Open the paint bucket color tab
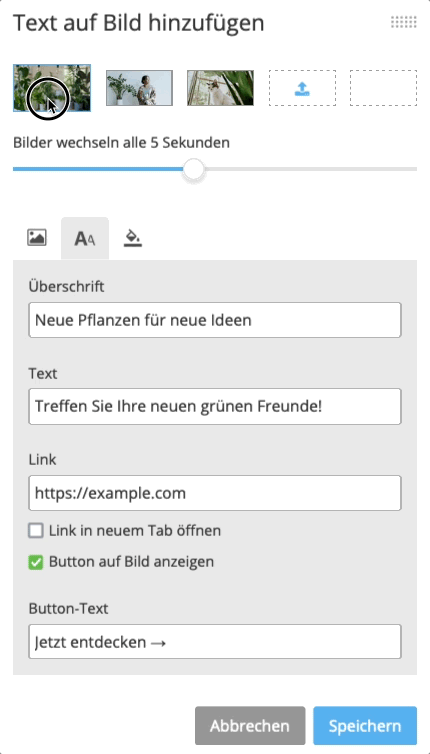The width and height of the screenshot is (430, 754). (133, 238)
